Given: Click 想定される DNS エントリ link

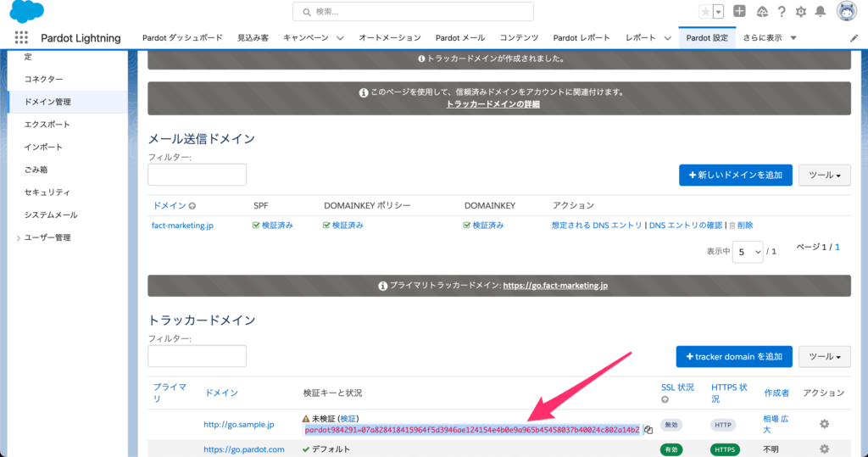Looking at the screenshot, I should pyautogui.click(x=597, y=226).
